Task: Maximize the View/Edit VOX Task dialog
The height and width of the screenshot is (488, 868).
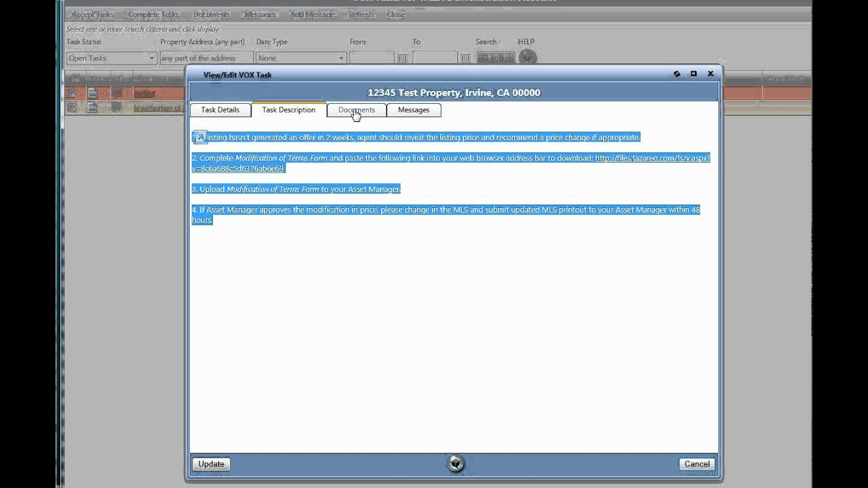Action: 694,74
